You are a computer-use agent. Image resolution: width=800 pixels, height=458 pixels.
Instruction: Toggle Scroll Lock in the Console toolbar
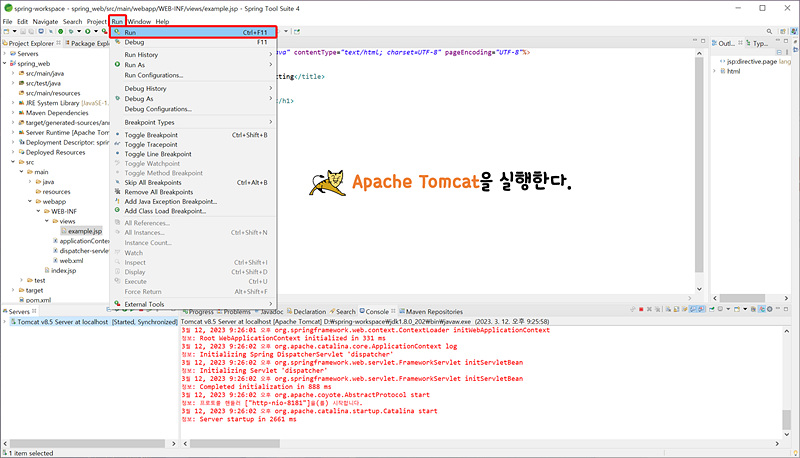pos(677,309)
